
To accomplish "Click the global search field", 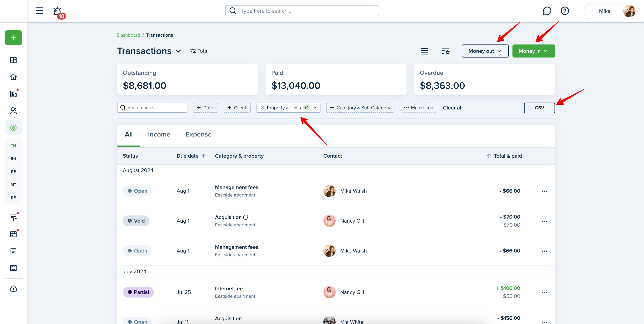I will click(302, 11).
